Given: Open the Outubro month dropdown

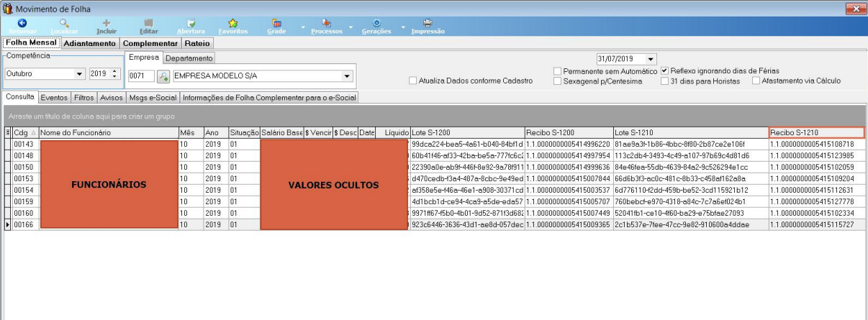Looking at the screenshot, I should click(79, 73).
